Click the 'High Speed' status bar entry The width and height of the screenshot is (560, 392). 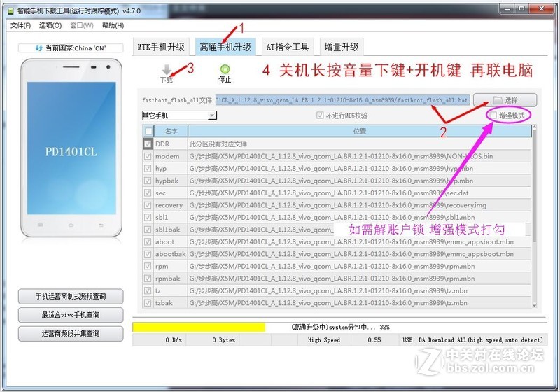tap(324, 340)
